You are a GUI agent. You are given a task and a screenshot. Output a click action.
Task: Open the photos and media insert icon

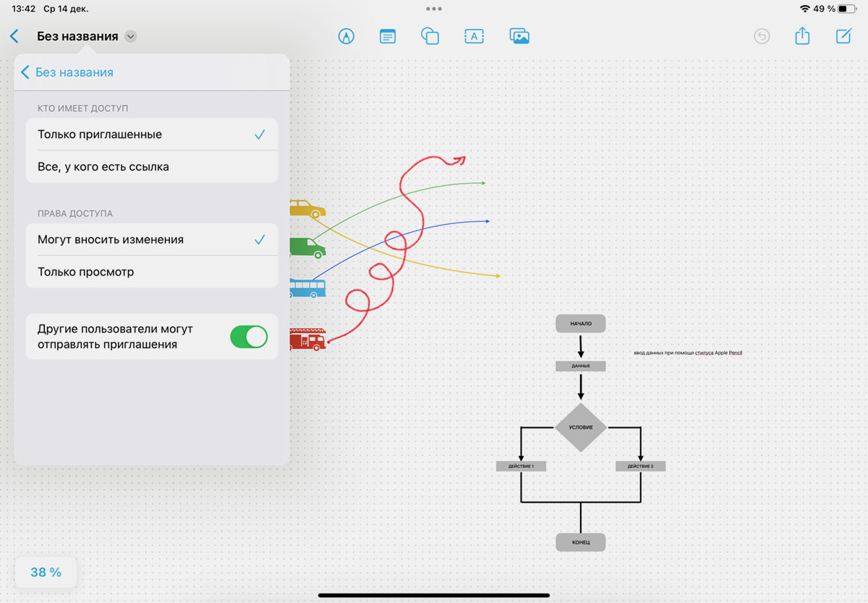tap(519, 36)
